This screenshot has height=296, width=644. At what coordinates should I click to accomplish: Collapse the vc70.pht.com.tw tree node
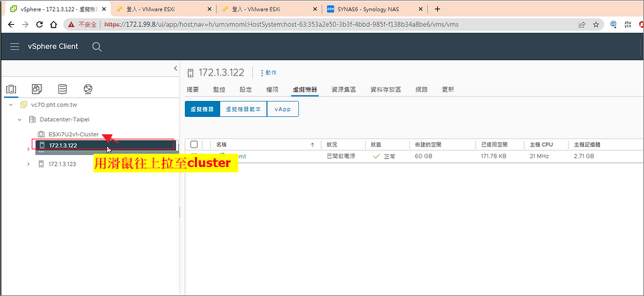pyautogui.click(x=11, y=105)
